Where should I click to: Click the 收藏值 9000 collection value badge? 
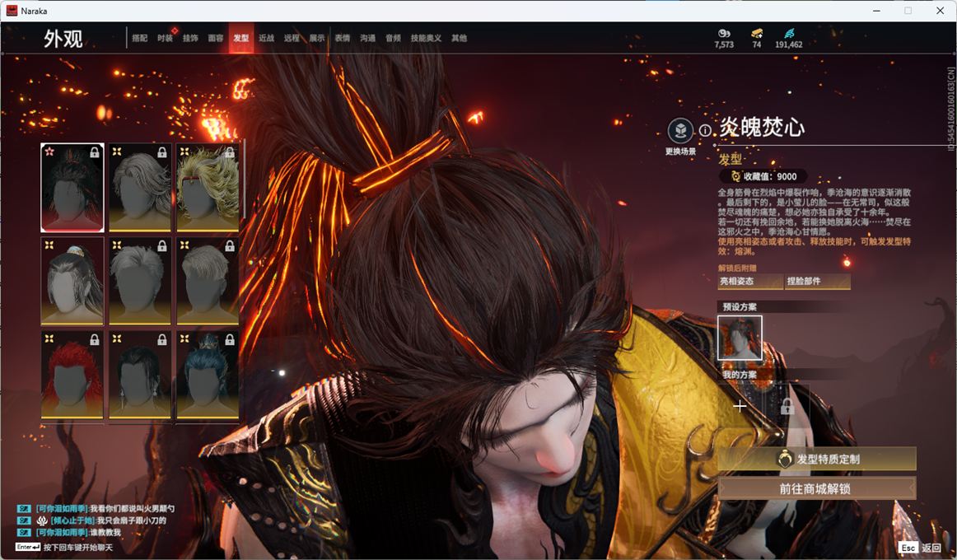tap(764, 176)
